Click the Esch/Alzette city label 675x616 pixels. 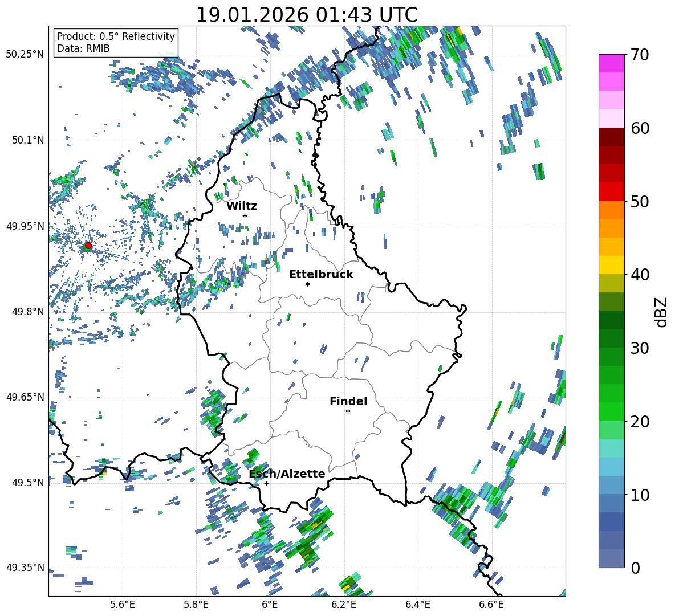tap(287, 474)
